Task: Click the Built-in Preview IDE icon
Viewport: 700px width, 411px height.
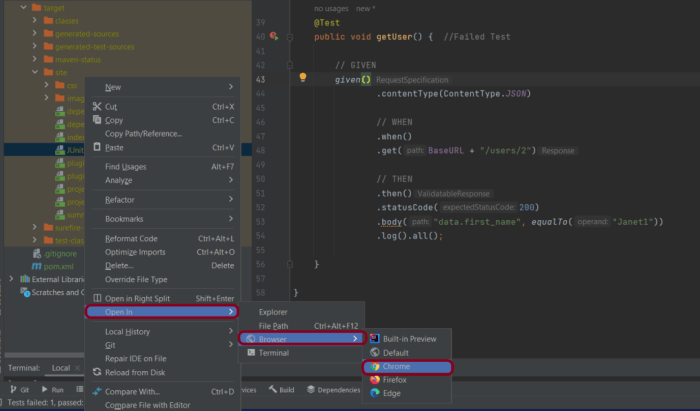Action: (x=375, y=339)
